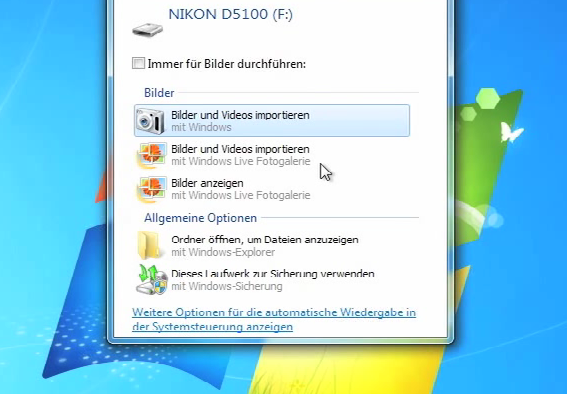The image size is (567, 394).
Task: Choose 'Ordner öffnen, um Dateien anzuzeigen'
Action: [272, 245]
